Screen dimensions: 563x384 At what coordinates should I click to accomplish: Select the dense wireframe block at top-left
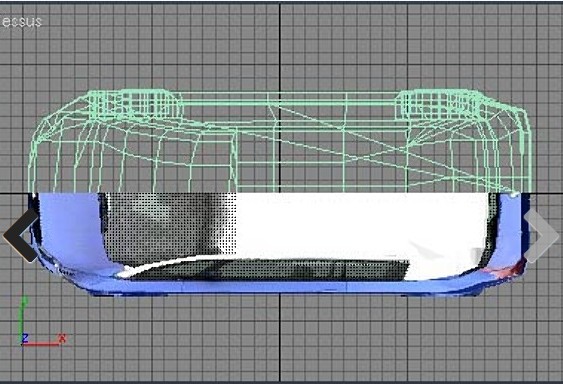click(135, 104)
